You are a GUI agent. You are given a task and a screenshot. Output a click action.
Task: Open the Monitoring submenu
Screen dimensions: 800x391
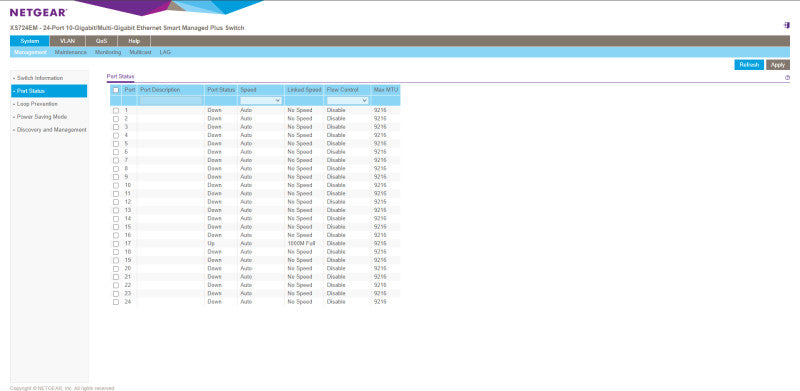point(108,52)
